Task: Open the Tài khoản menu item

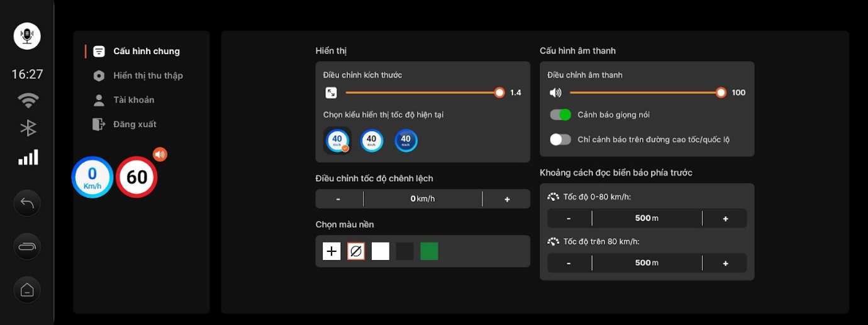Action: (133, 100)
